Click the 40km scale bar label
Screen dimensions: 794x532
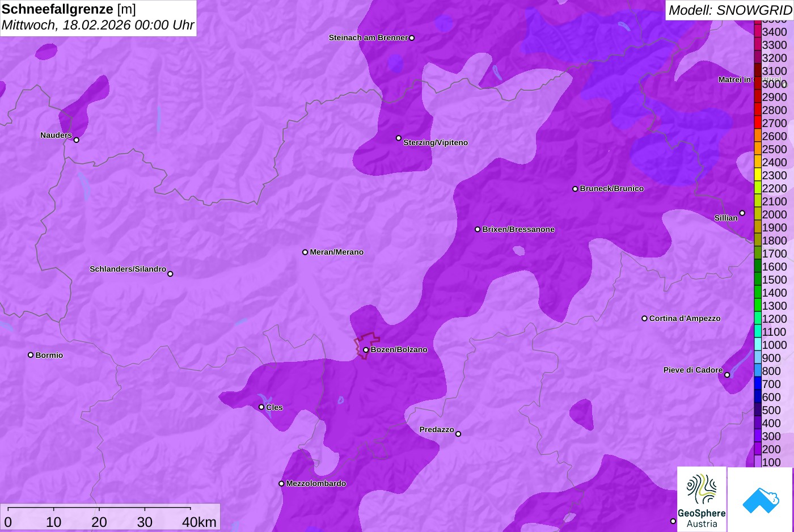pos(199,522)
